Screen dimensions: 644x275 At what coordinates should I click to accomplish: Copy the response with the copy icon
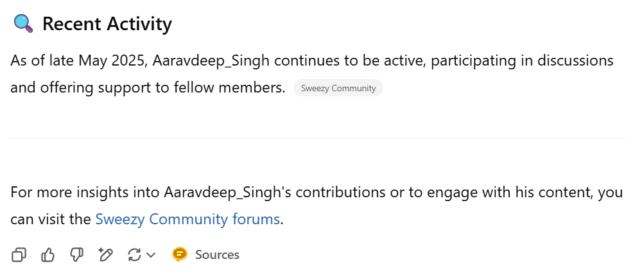[x=19, y=255]
